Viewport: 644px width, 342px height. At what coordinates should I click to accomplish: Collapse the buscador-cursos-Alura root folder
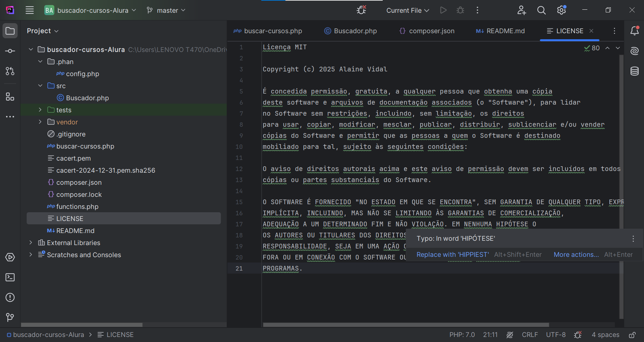point(31,49)
